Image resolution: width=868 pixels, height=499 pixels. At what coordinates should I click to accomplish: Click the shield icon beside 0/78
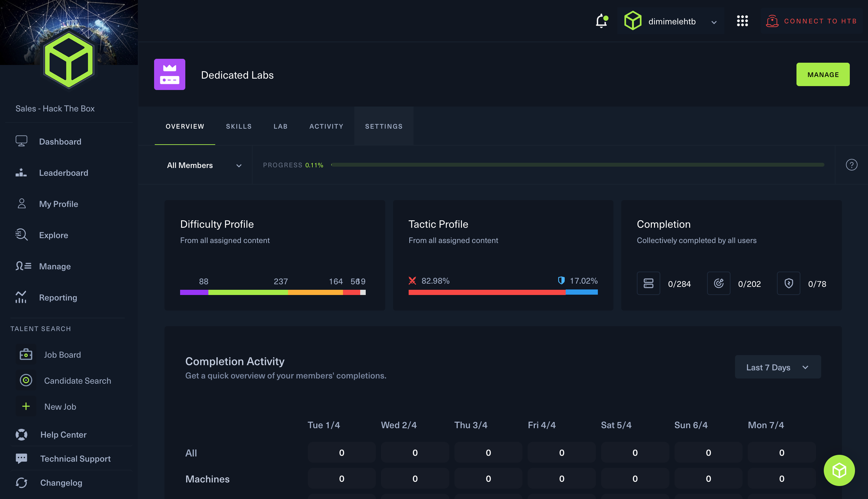[x=788, y=283]
